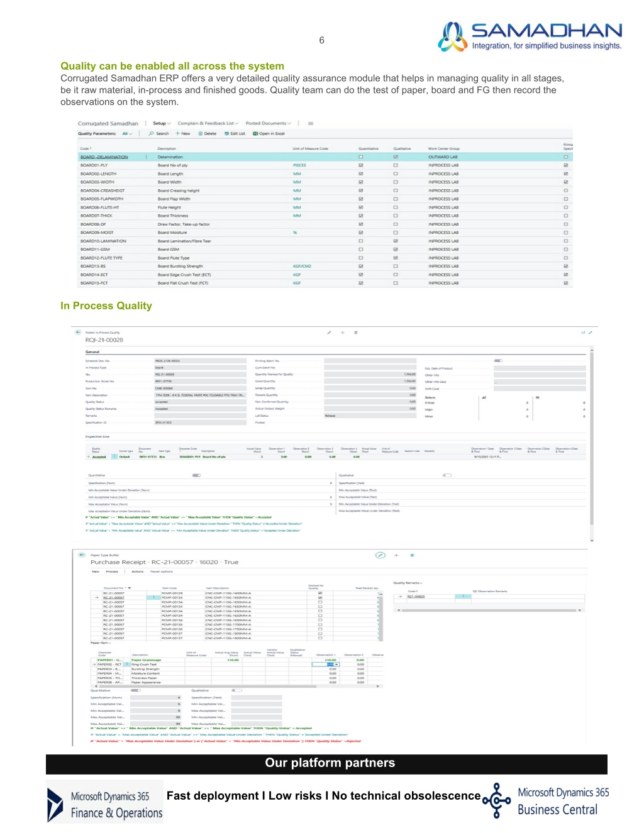Image resolution: width=644 pixels, height=833 pixels.
Task: Open the second RC-21-00057 document link
Action: pos(114,597)
